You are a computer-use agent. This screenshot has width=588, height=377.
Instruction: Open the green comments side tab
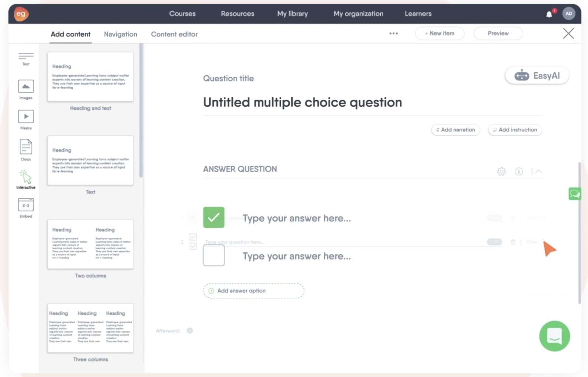click(x=574, y=193)
